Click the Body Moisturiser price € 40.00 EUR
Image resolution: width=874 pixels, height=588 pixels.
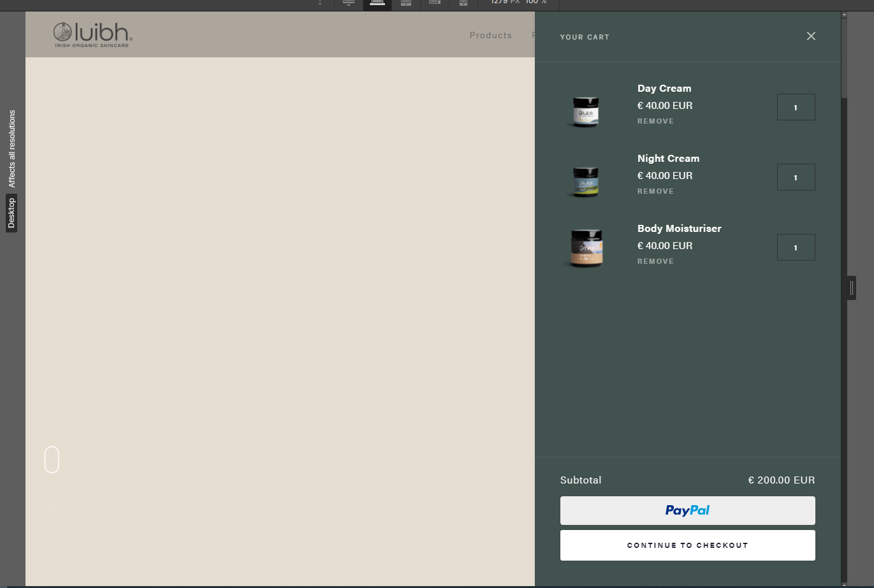[x=665, y=246]
